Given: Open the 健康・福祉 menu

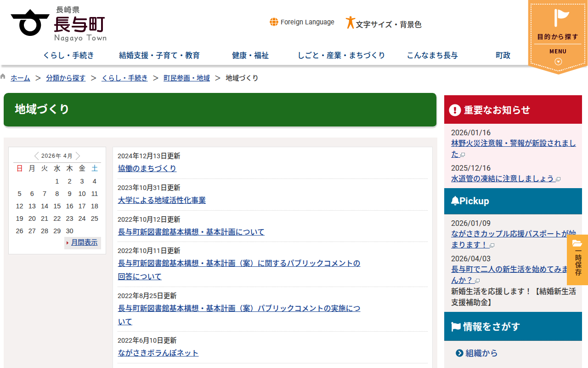Looking at the screenshot, I should tap(250, 56).
